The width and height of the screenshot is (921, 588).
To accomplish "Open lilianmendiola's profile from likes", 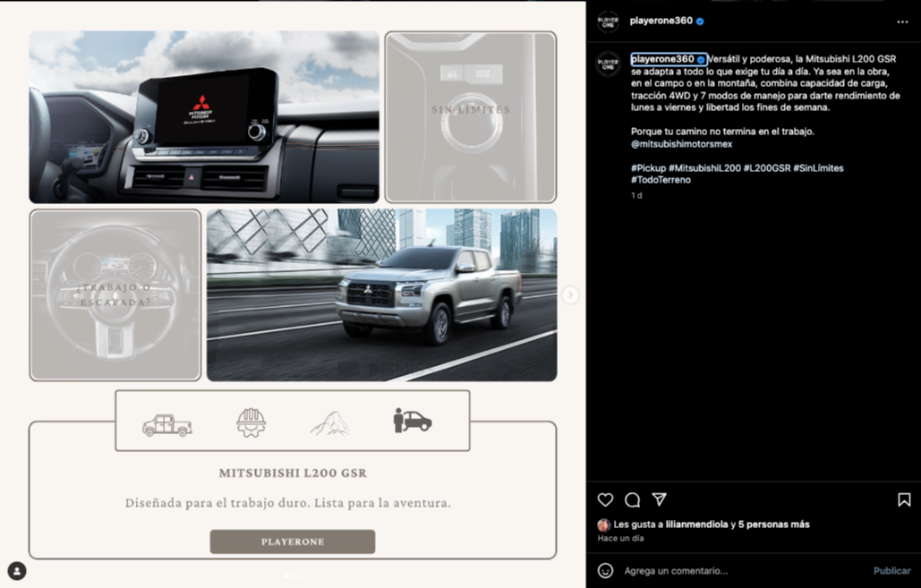I will 696,524.
